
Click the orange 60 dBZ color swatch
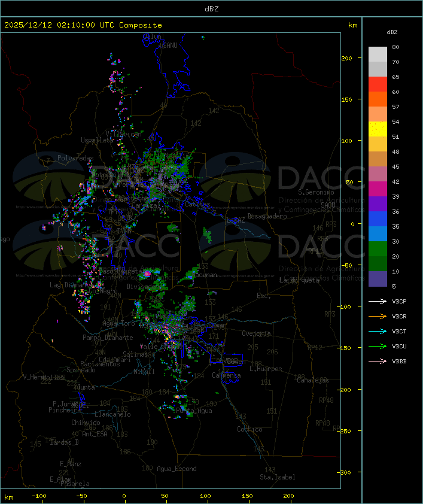click(378, 99)
